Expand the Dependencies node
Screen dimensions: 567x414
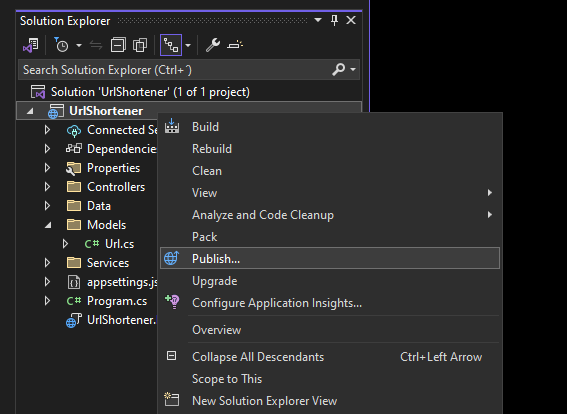47,149
